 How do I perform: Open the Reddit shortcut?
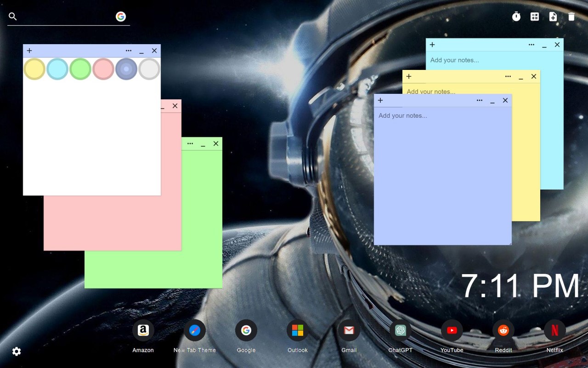503,330
